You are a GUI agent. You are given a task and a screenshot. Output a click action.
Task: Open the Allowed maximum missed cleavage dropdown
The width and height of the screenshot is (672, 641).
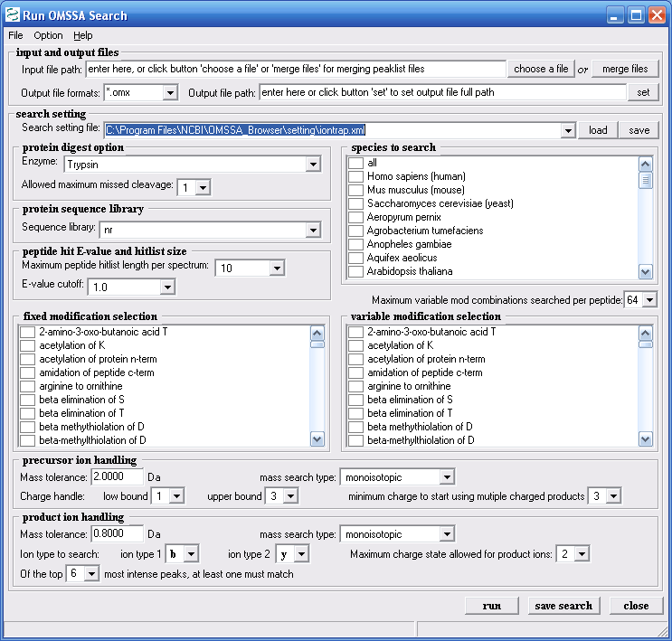[x=203, y=188]
